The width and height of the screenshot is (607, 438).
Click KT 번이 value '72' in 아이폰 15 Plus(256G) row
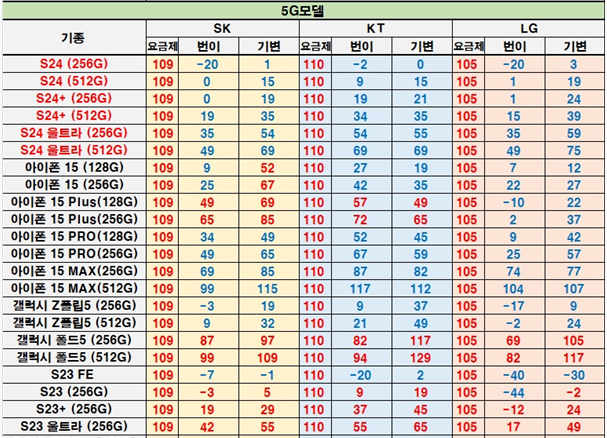tap(360, 220)
